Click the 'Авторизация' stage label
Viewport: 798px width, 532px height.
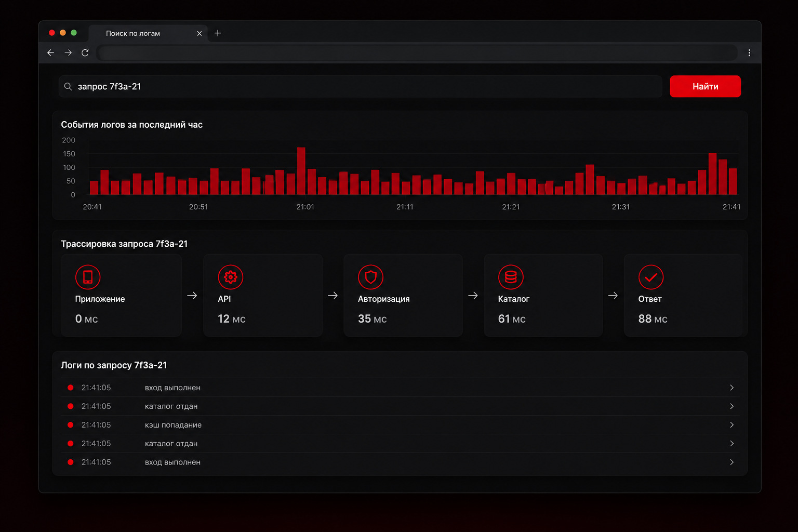(x=383, y=299)
